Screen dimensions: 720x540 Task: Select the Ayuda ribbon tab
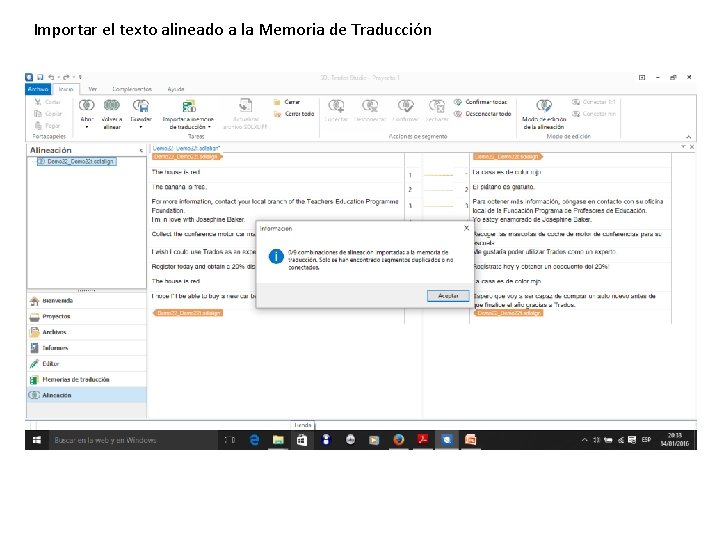click(176, 90)
